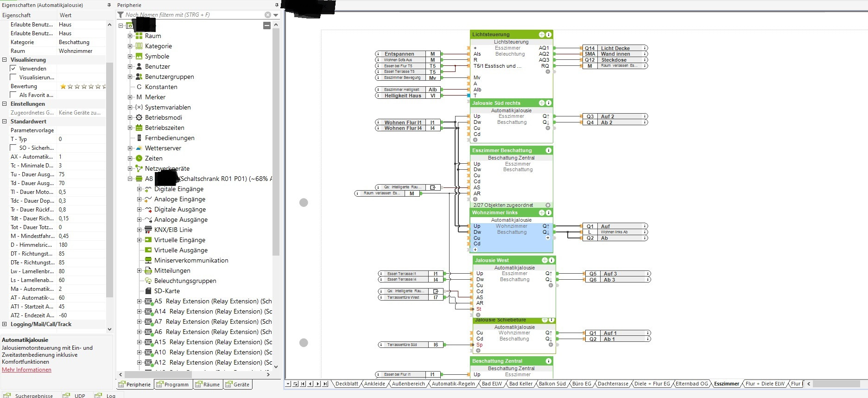Edit the Tu - Dauer Ausg... value 75
Image resolution: width=868 pixels, height=398 pixels.
click(81, 174)
